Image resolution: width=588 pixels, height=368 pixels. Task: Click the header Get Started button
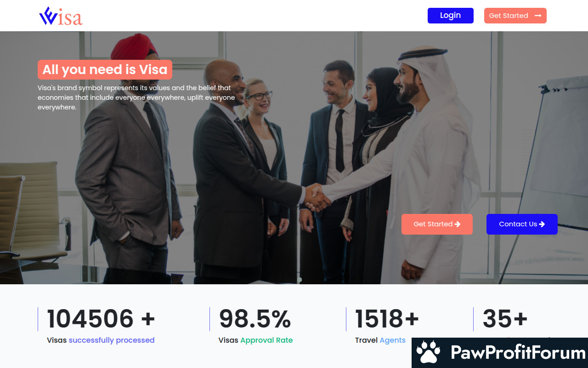tap(515, 16)
